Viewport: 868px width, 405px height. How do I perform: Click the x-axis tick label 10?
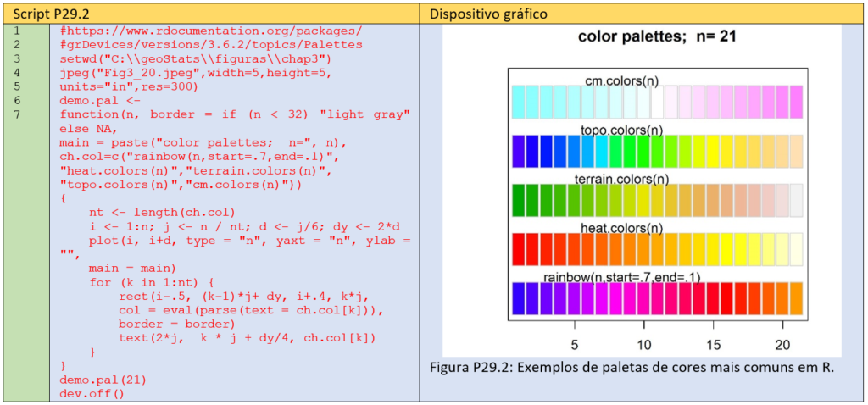(x=644, y=345)
